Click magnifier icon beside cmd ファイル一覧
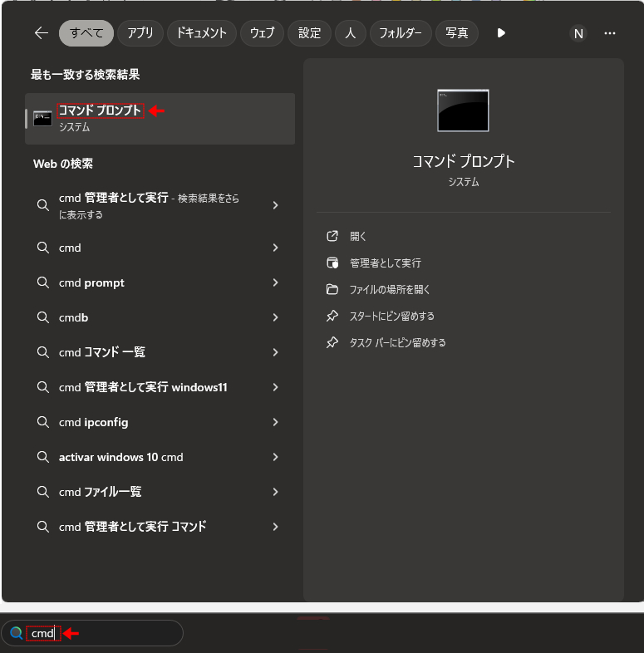 pyautogui.click(x=43, y=492)
